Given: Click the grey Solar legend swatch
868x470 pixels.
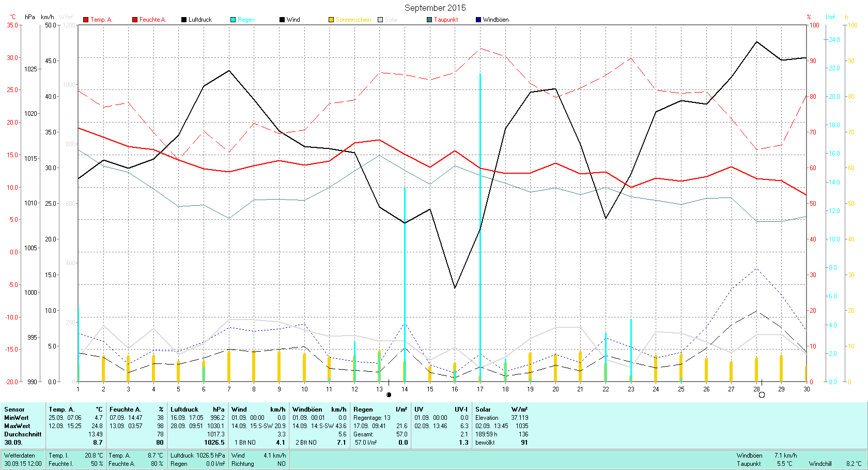Looking at the screenshot, I should coord(380,20).
